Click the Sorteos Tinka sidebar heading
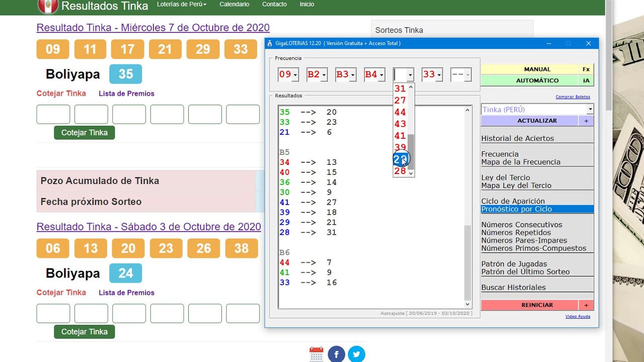The image size is (644, 362). click(x=399, y=30)
